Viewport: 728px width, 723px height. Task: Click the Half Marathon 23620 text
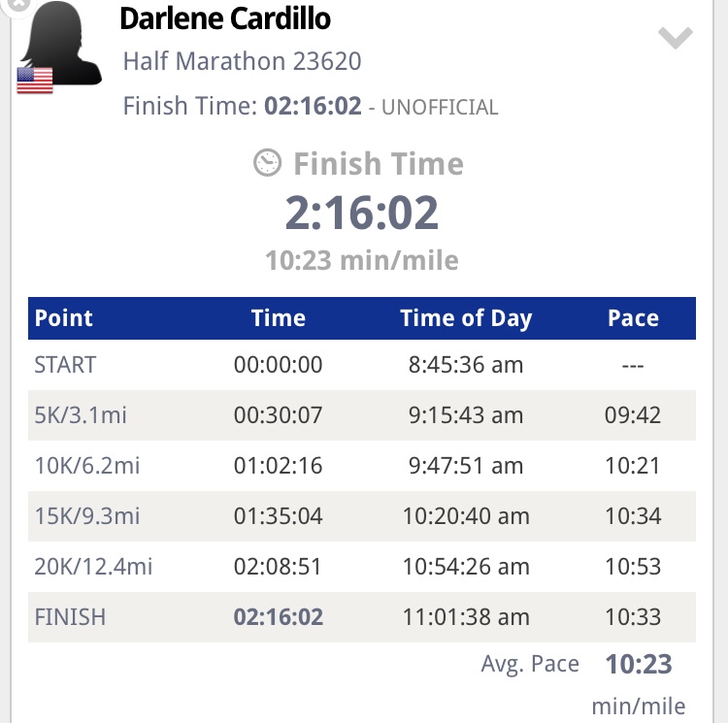[x=242, y=62]
